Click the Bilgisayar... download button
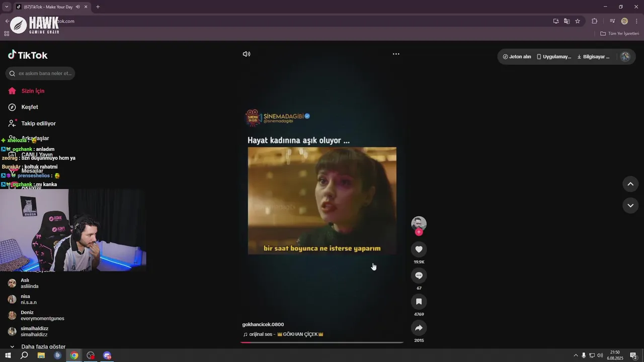Viewport: 644px width, 362px height. click(x=593, y=57)
